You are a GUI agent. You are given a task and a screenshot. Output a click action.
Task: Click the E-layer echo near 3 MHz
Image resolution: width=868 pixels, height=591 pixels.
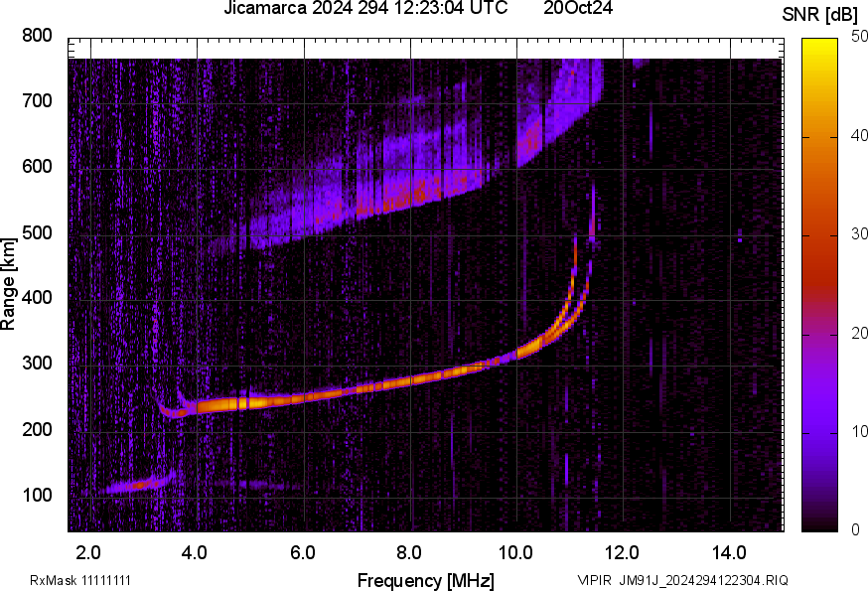141,485
